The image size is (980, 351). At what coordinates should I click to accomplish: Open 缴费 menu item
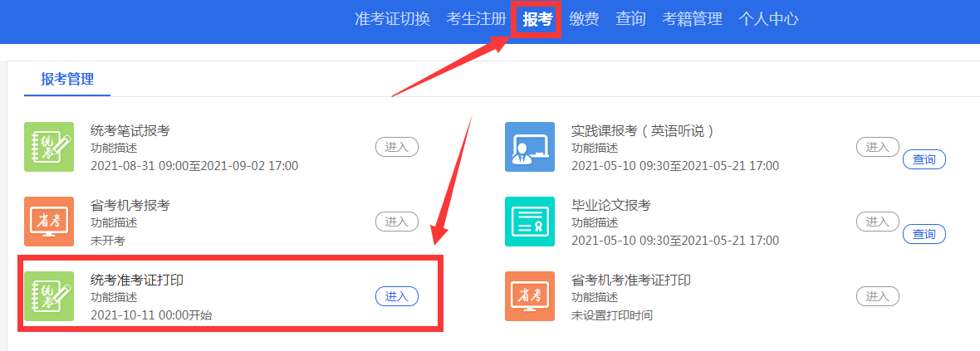tap(585, 19)
